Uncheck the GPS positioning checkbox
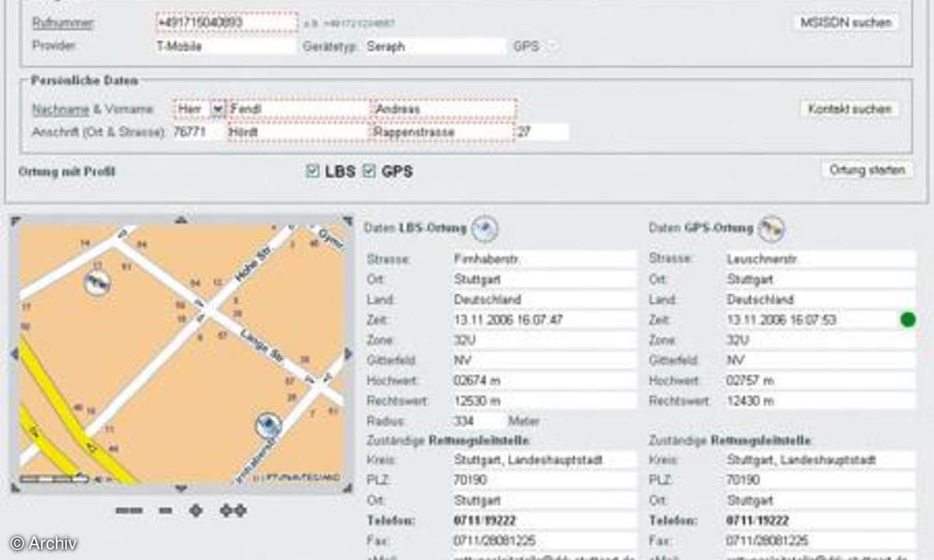The height and width of the screenshot is (560, 934). point(369,171)
